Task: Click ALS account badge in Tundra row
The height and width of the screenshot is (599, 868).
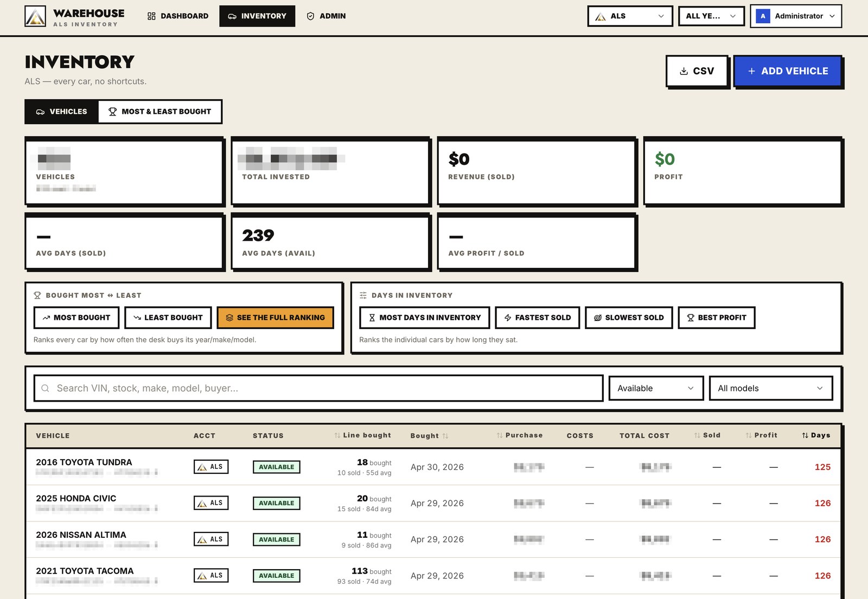Action: pyautogui.click(x=211, y=467)
